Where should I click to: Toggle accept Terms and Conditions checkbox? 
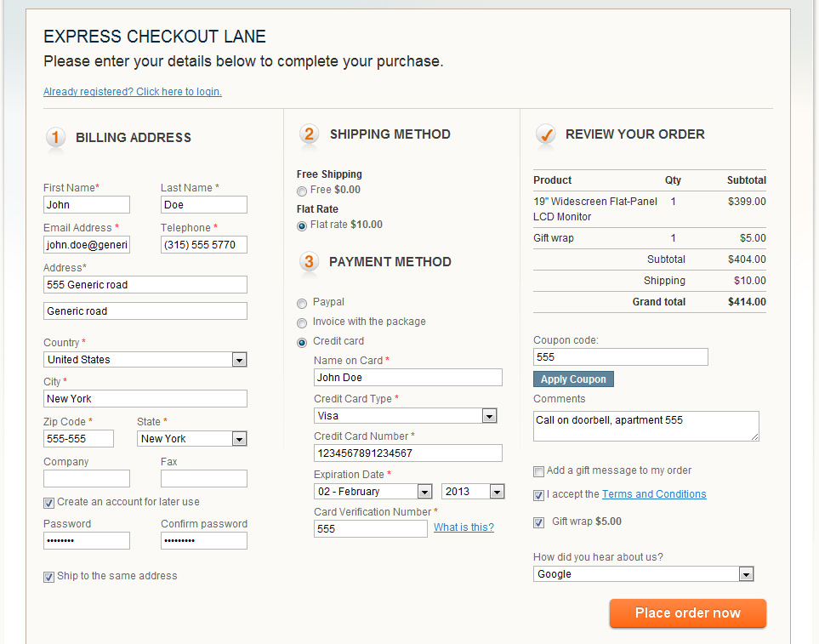[538, 495]
